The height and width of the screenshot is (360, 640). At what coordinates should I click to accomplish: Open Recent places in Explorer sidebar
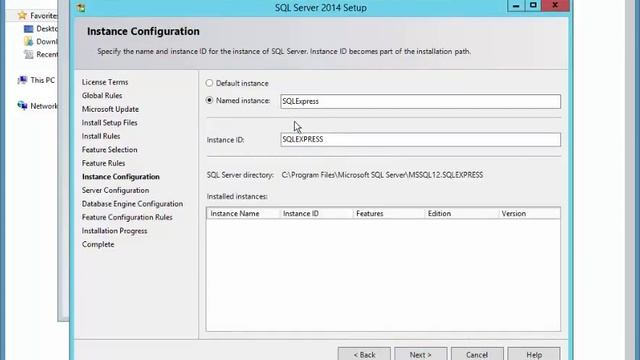pos(47,54)
